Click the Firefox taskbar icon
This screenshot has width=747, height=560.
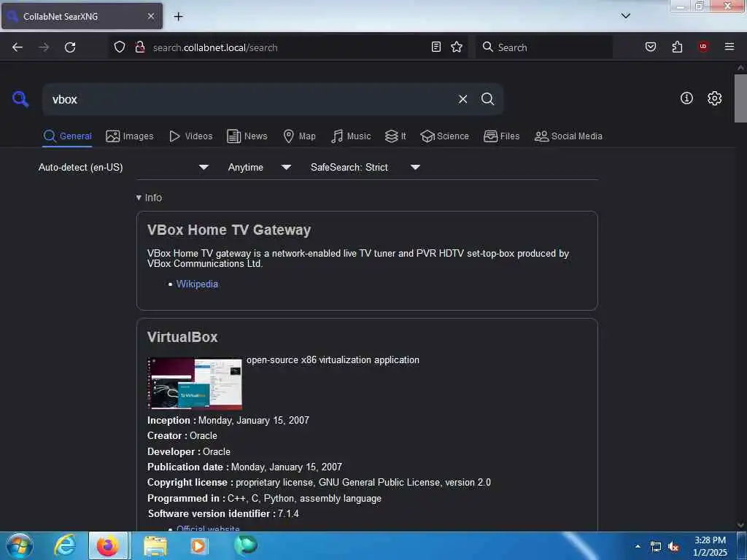[108, 545]
